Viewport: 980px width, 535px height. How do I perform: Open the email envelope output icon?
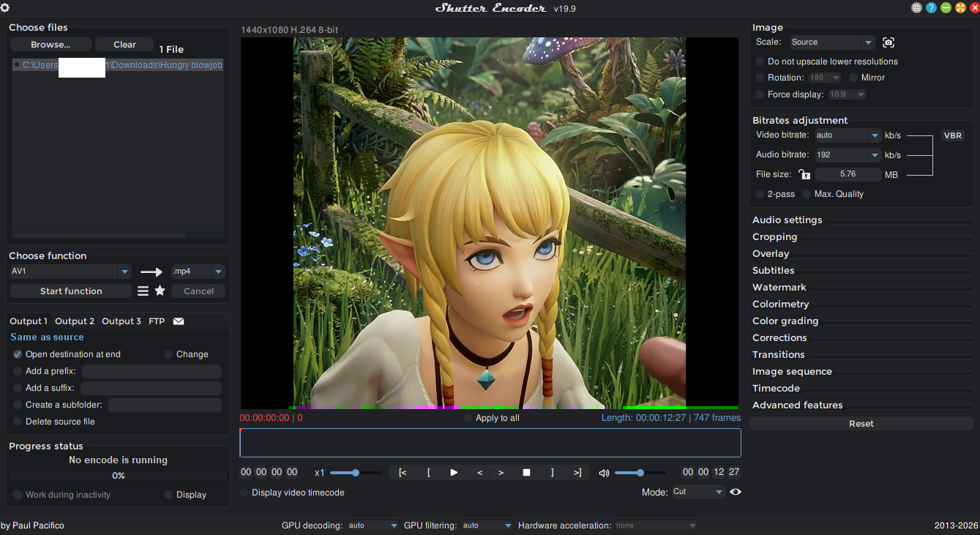(x=179, y=321)
